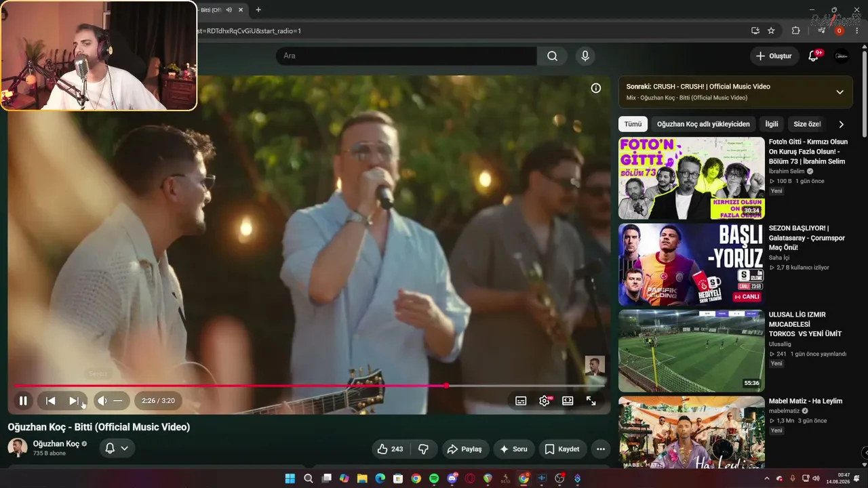This screenshot has height=488, width=868.
Task: Open YouTube notifications bell
Action: [x=814, y=56]
